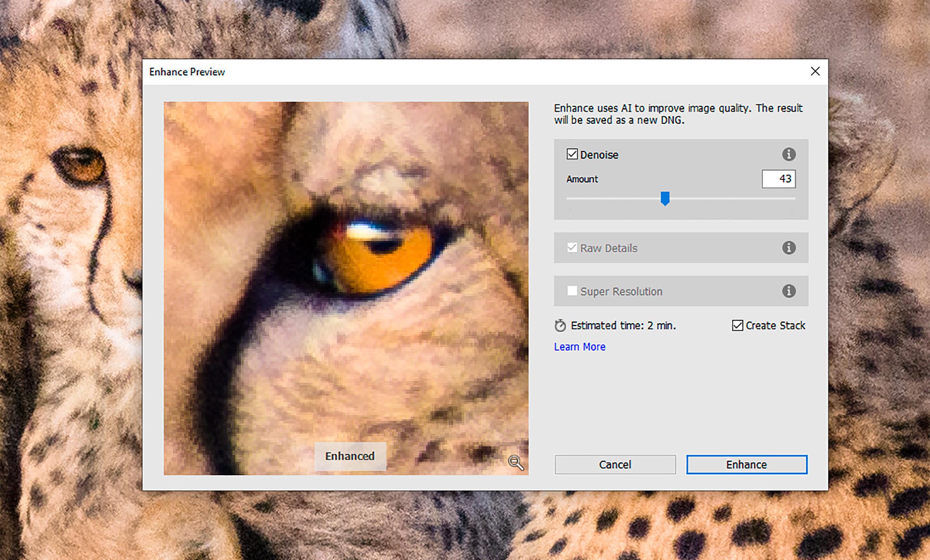The width and height of the screenshot is (930, 560).
Task: Click the Denoise info icon
Action: coord(789,154)
